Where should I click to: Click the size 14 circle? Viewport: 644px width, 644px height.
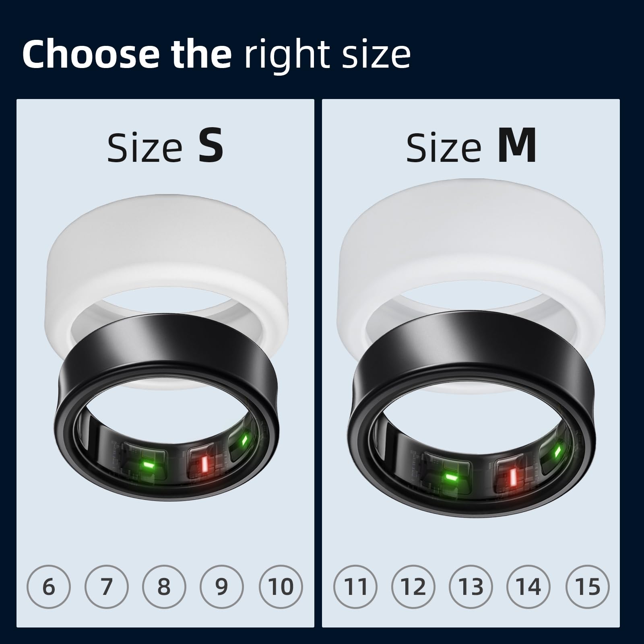(x=529, y=586)
